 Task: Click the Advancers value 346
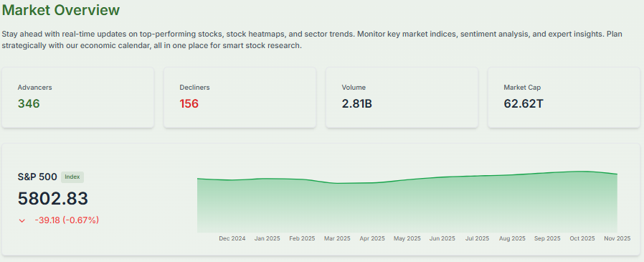pos(29,103)
